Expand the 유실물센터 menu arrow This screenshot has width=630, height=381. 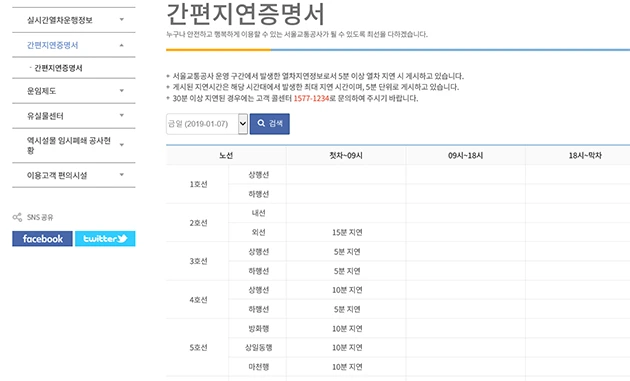click(121, 116)
